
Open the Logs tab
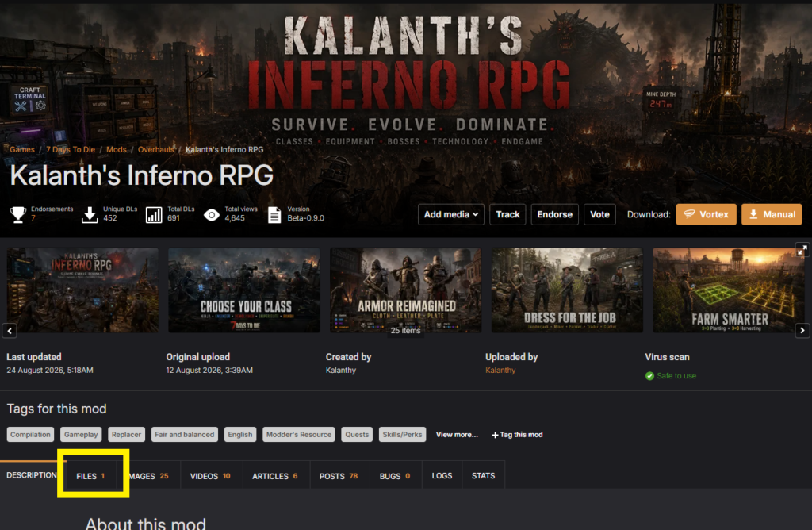coord(442,475)
